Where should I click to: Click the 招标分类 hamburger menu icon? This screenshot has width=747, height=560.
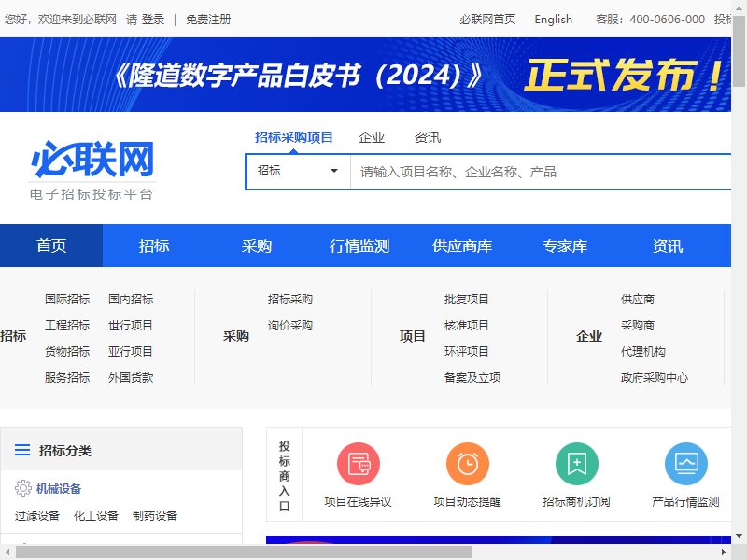[x=21, y=450]
